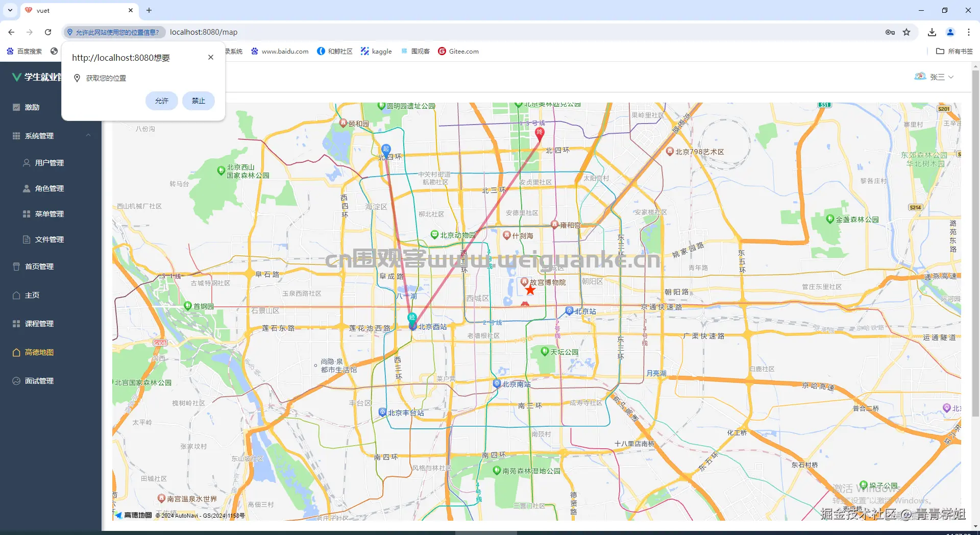The image size is (980, 535).
Task: Select the vuet browser tab
Action: [x=79, y=10]
